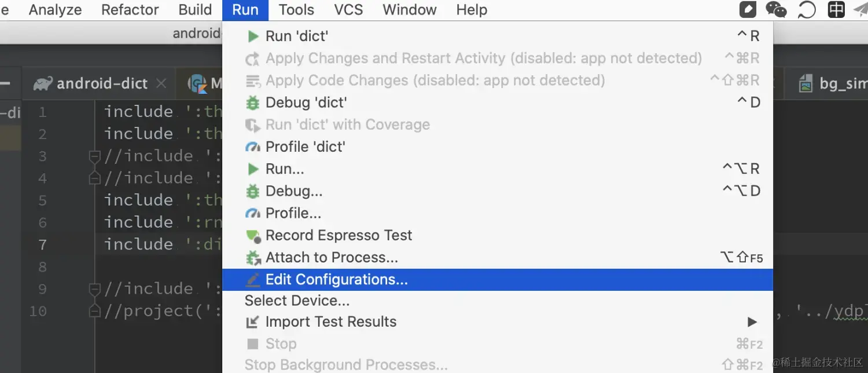
Task: Close the android-dict editor tab
Action: tap(161, 83)
